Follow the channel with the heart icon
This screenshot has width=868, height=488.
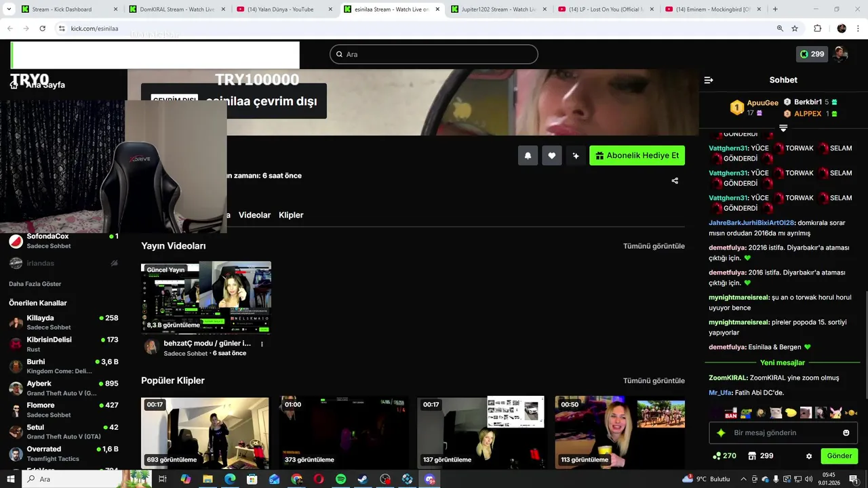(551, 156)
